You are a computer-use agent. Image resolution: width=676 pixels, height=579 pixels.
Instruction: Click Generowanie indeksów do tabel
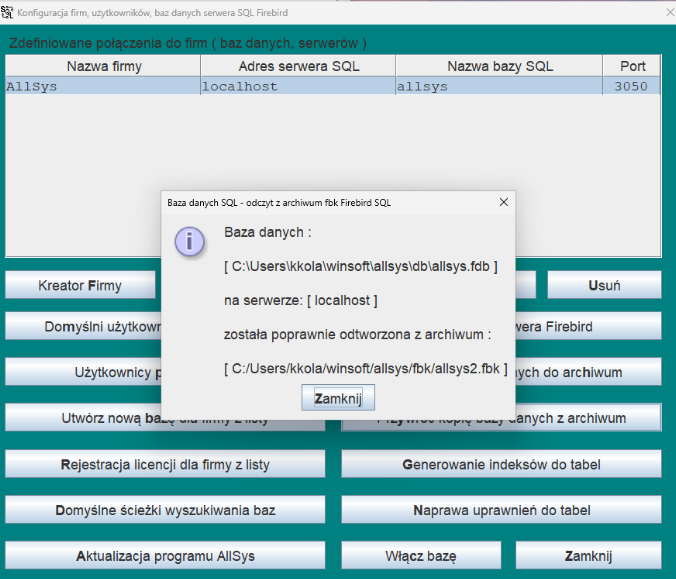click(x=501, y=464)
